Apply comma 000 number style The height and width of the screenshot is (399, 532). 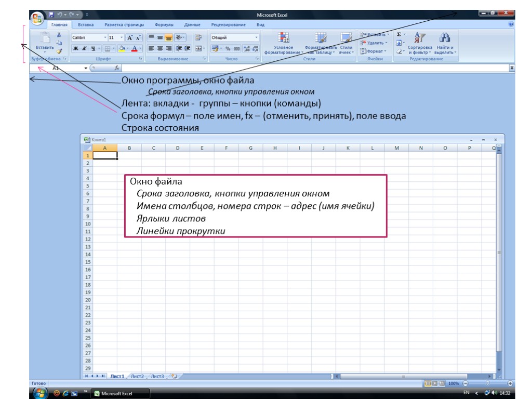[x=237, y=48]
